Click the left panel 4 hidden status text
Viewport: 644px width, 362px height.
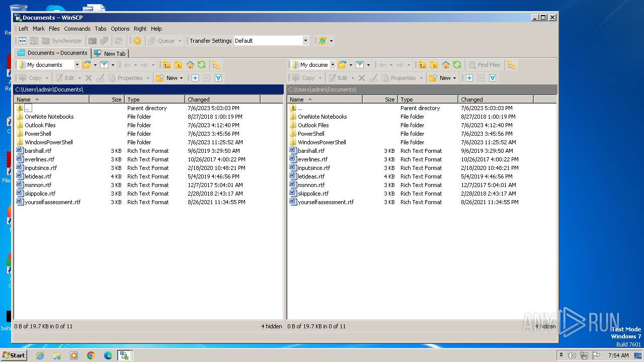[272, 326]
